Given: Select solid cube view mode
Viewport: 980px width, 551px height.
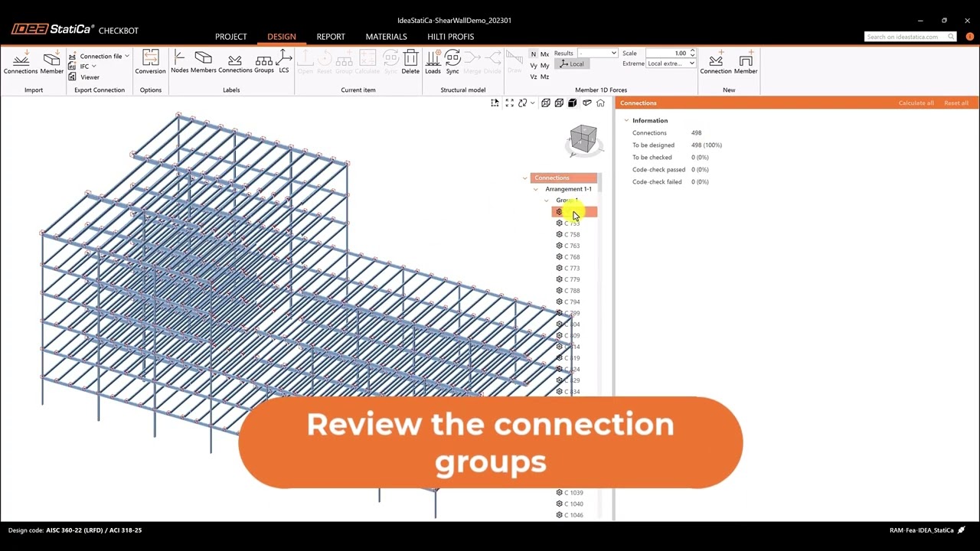Looking at the screenshot, I should (572, 103).
